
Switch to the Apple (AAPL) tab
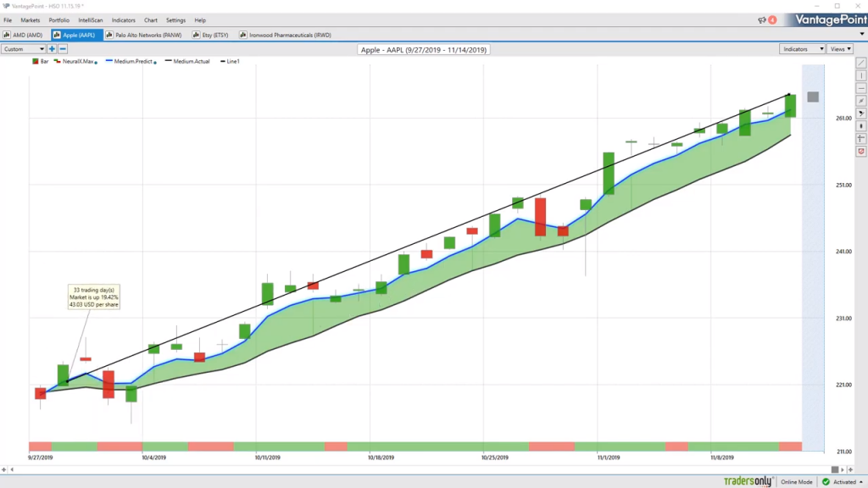point(75,35)
